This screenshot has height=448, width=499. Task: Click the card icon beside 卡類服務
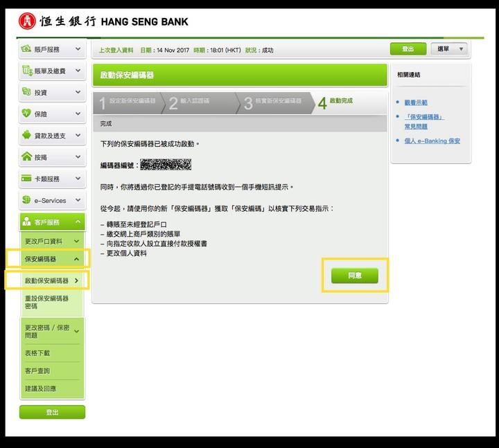(27, 179)
